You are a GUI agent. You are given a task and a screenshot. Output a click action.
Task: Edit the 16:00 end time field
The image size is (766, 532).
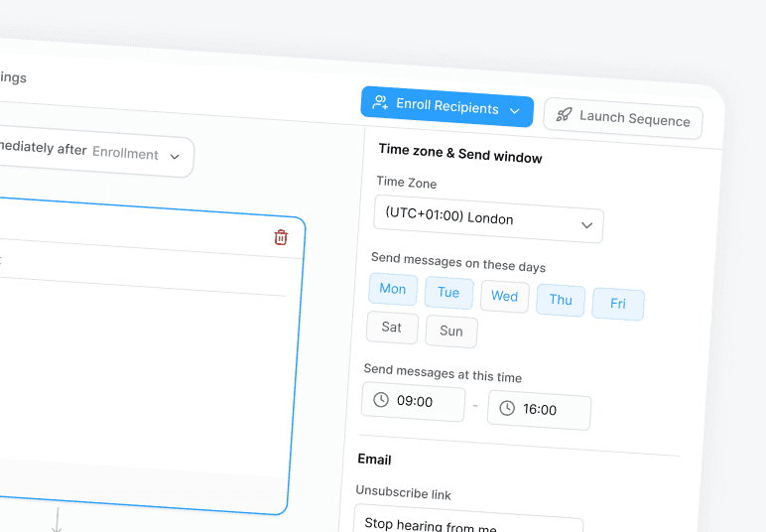pyautogui.click(x=540, y=409)
